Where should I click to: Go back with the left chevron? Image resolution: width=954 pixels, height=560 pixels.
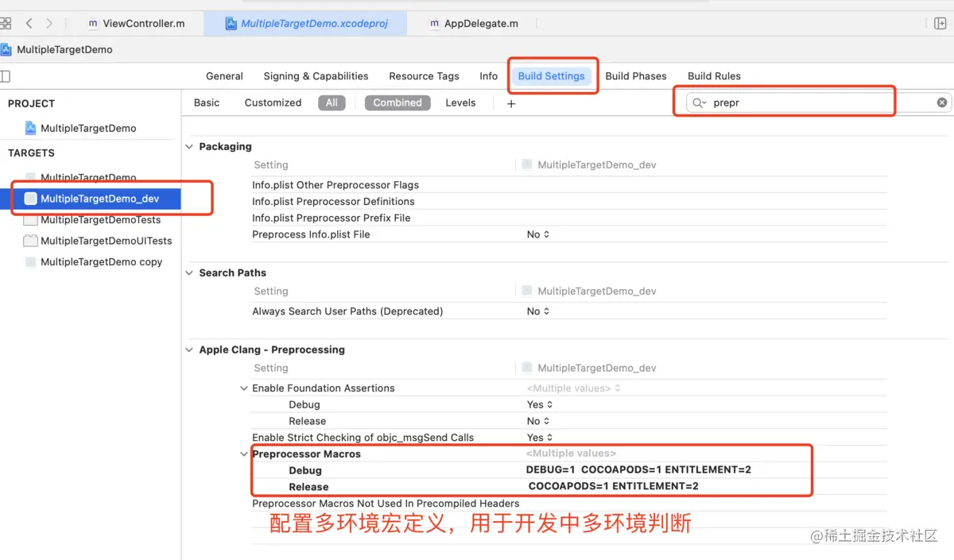coord(29,24)
